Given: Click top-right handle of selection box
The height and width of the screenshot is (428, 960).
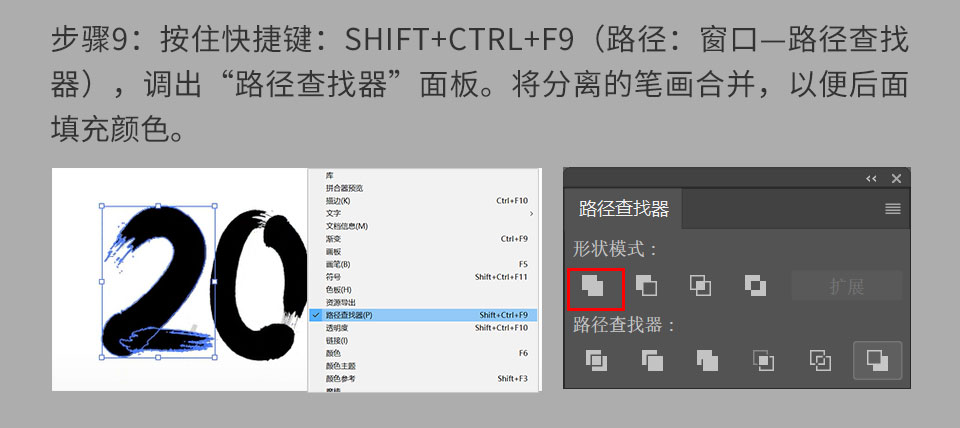Looking at the screenshot, I should click(214, 206).
